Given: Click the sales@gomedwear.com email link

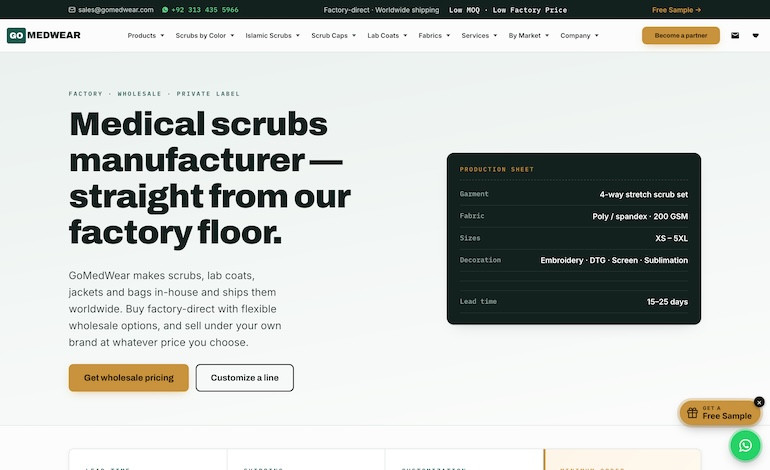Looking at the screenshot, I should 116,10.
